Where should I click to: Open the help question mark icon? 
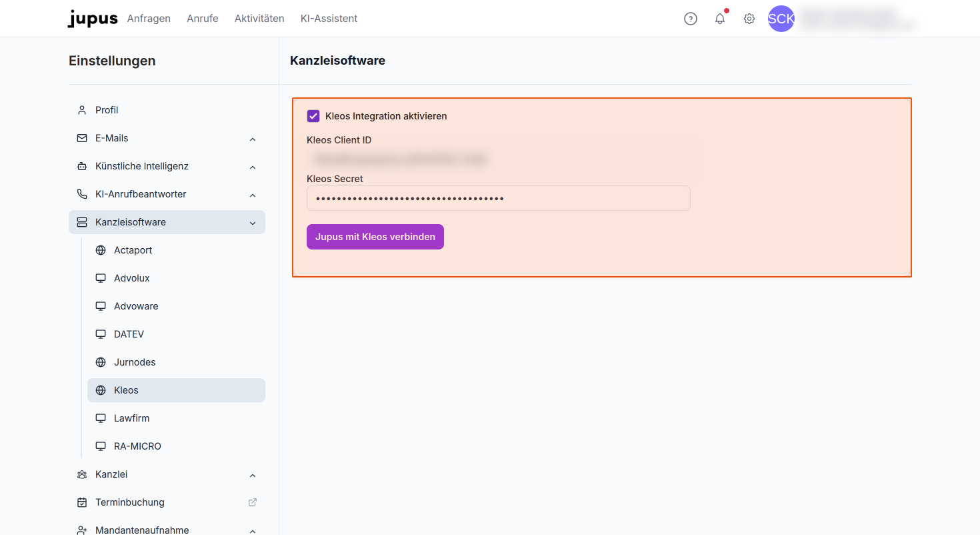point(691,19)
